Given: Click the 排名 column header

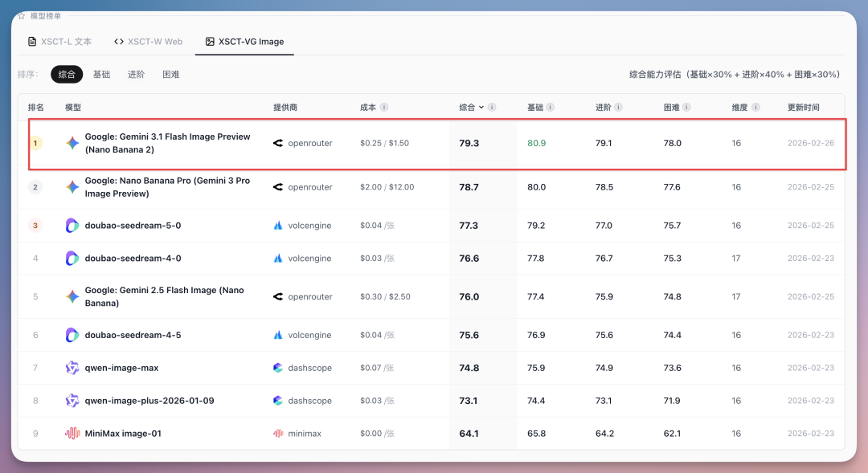Looking at the screenshot, I should click(36, 108).
